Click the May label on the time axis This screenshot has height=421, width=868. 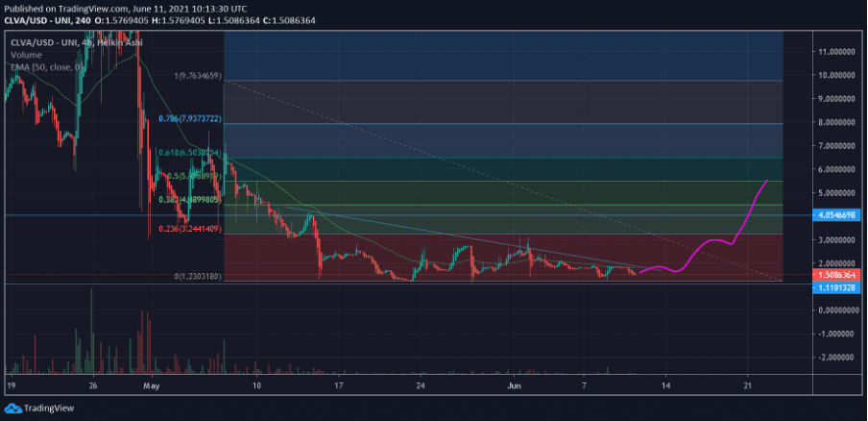tap(150, 384)
